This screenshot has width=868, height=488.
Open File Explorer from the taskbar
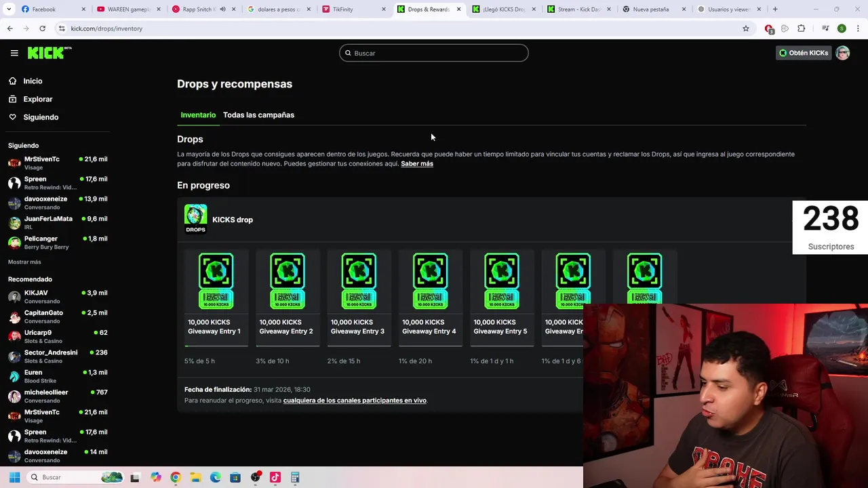[x=195, y=477]
